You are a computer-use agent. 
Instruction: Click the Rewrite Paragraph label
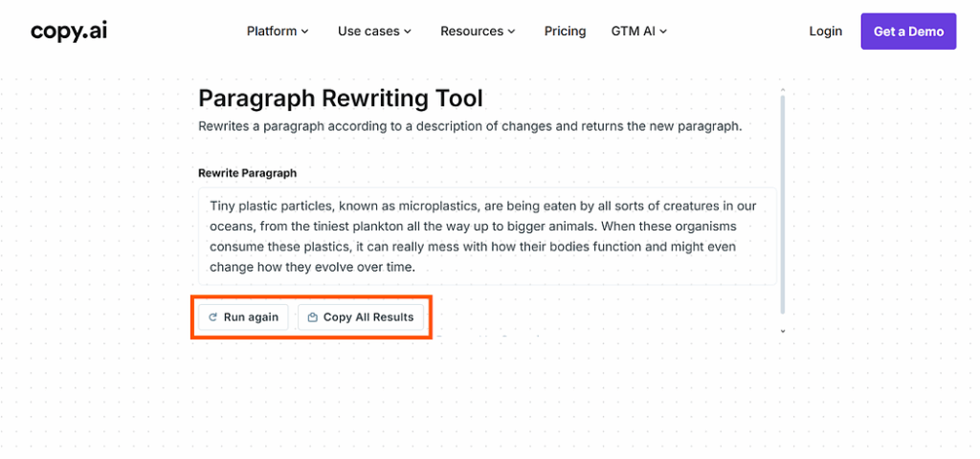[248, 173]
